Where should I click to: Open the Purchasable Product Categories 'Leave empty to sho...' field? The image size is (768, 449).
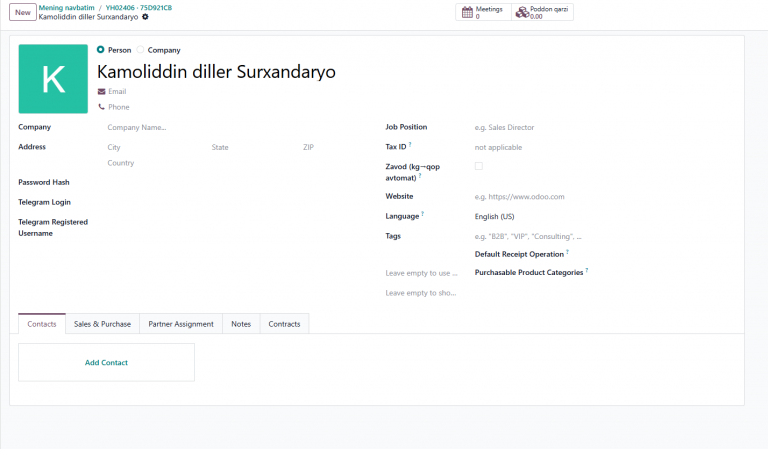pyautogui.click(x=421, y=293)
